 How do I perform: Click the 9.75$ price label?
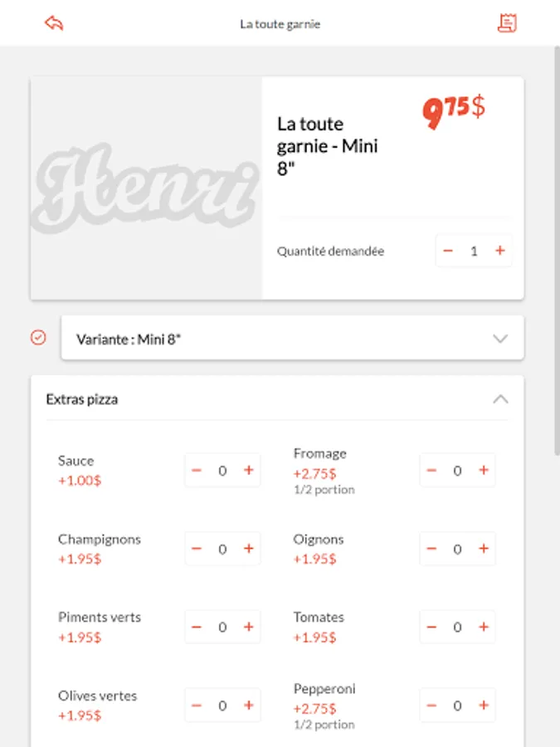pyautogui.click(x=454, y=112)
